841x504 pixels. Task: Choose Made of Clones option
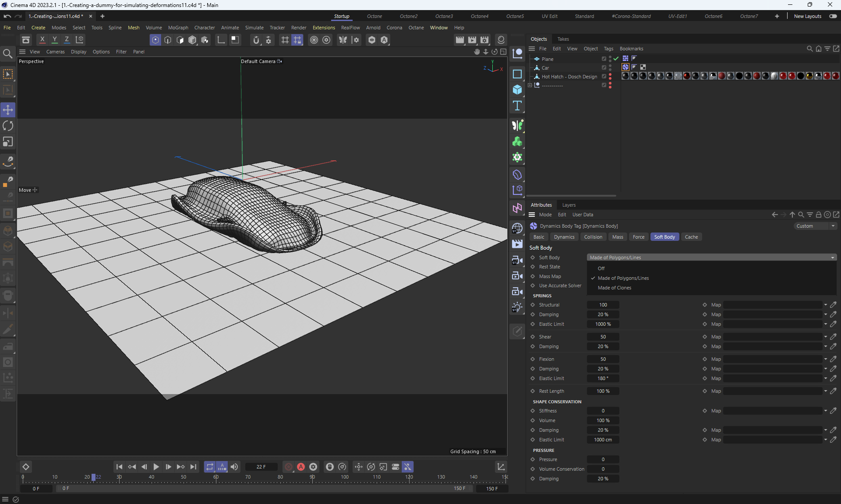[614, 288]
